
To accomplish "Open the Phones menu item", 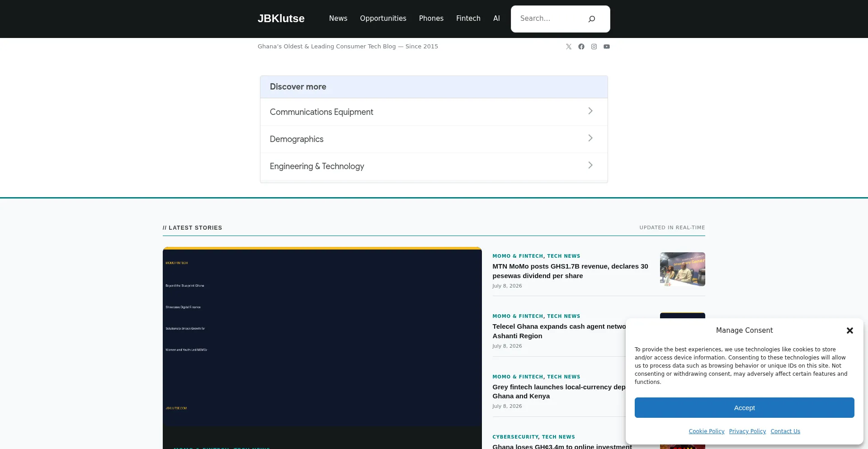I will coord(431,19).
